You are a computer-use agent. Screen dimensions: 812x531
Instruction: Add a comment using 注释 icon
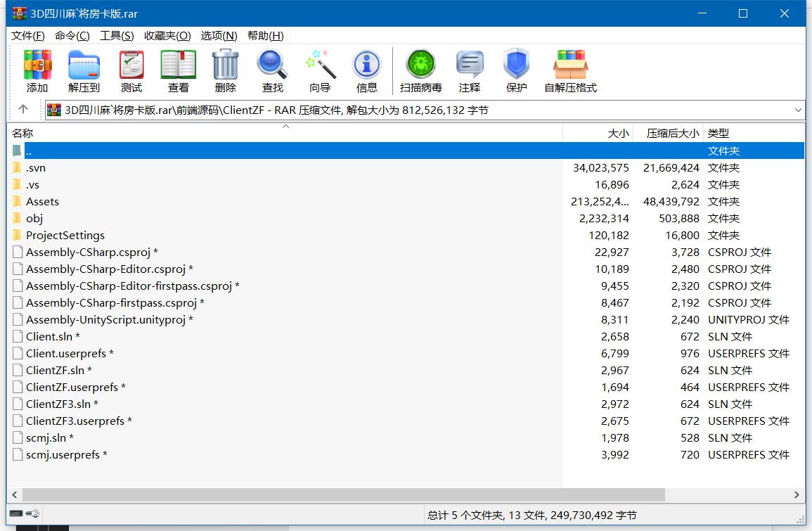(469, 70)
